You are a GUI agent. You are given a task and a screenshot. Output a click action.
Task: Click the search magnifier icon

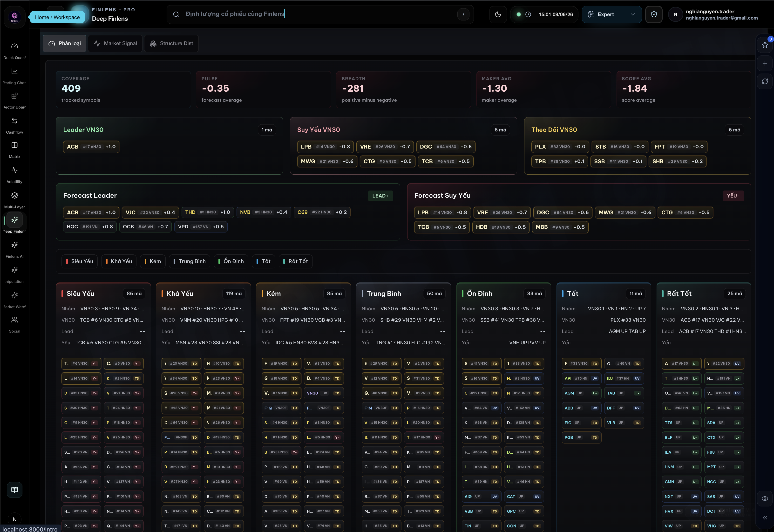click(176, 14)
